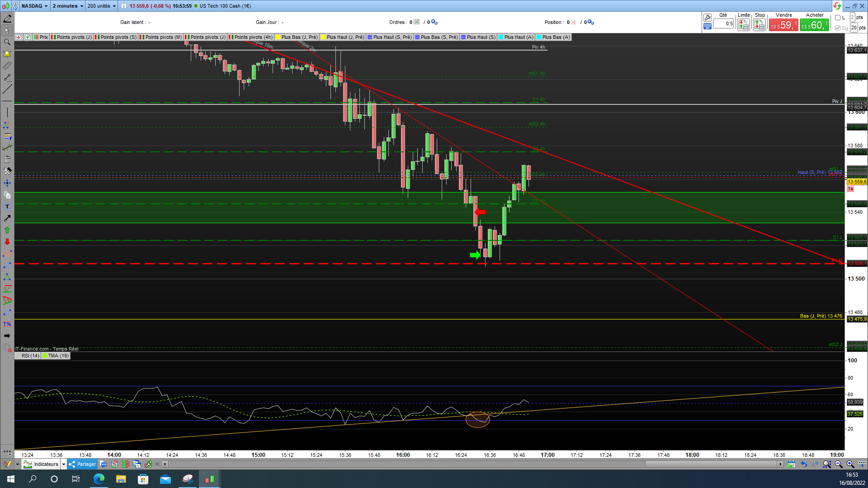
Task: Select the trash delete tool in sidebar
Action: 7,160
